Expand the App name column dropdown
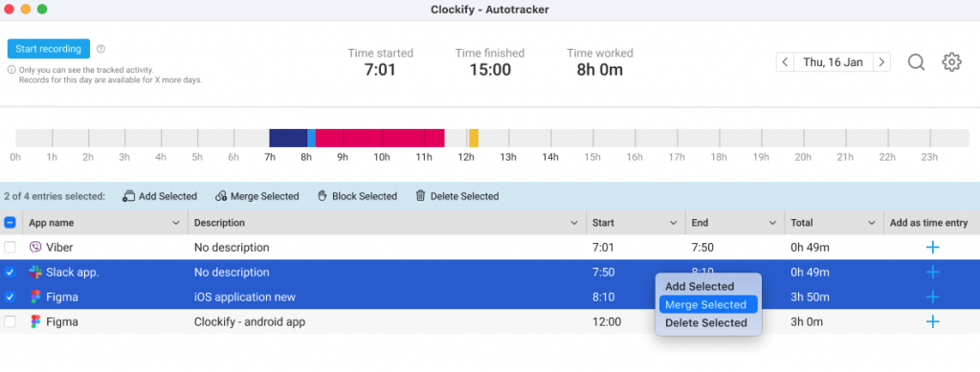Viewport: 980px width, 372px height. (x=176, y=223)
